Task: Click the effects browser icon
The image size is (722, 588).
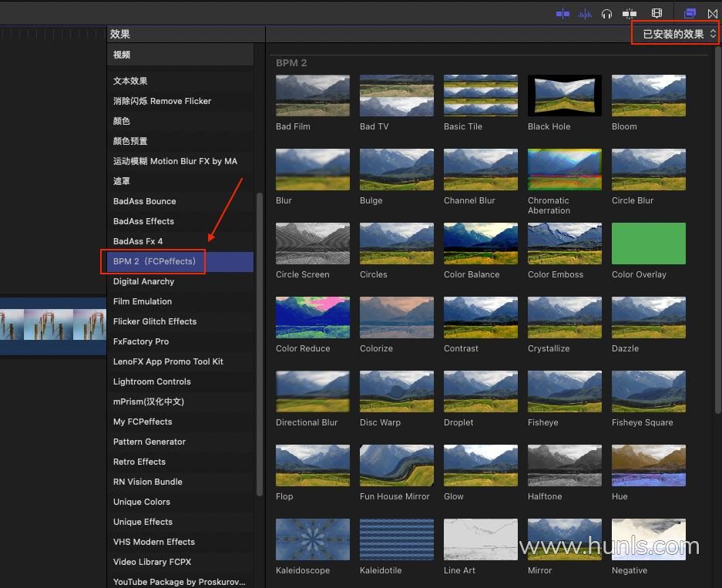Action: tap(690, 13)
